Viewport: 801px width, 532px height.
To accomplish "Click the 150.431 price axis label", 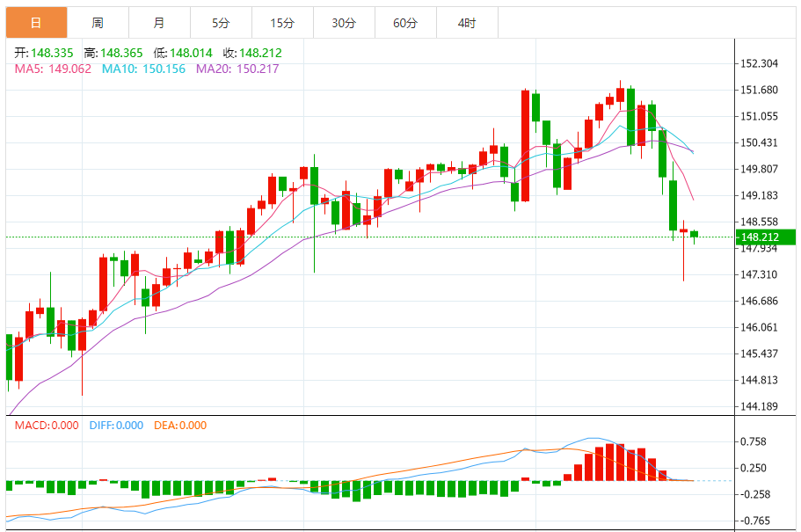I will point(759,142).
